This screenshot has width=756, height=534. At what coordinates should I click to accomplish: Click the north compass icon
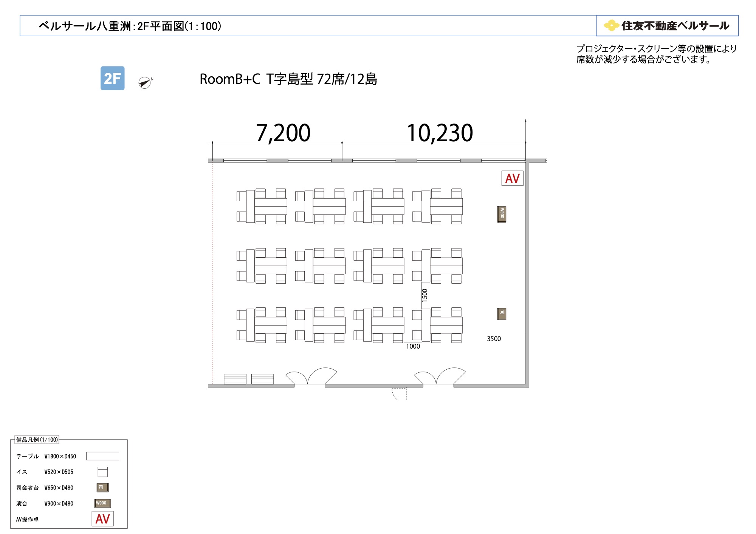[145, 82]
